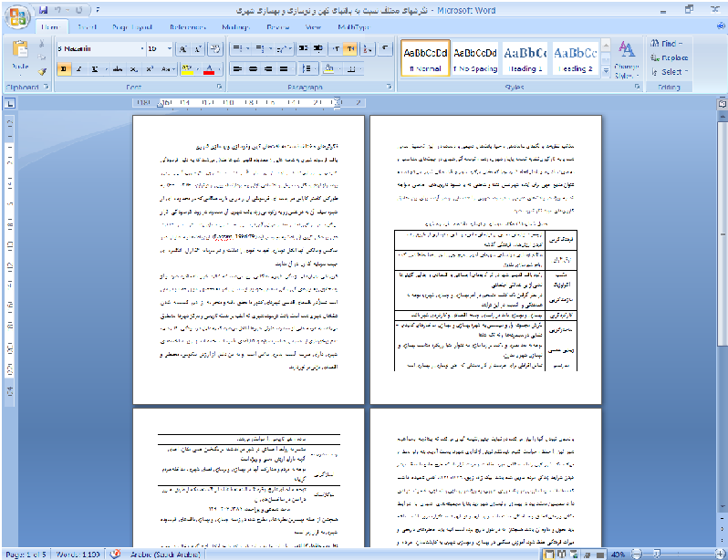Screen dimensions: 728x560
Task: Click the Grow Font icon
Action: [x=183, y=48]
